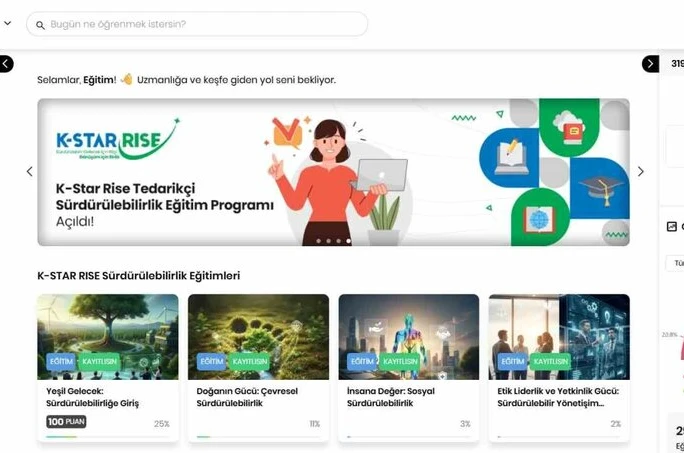Click the chart icon in the right panel
The width and height of the screenshot is (684, 453).
click(672, 226)
